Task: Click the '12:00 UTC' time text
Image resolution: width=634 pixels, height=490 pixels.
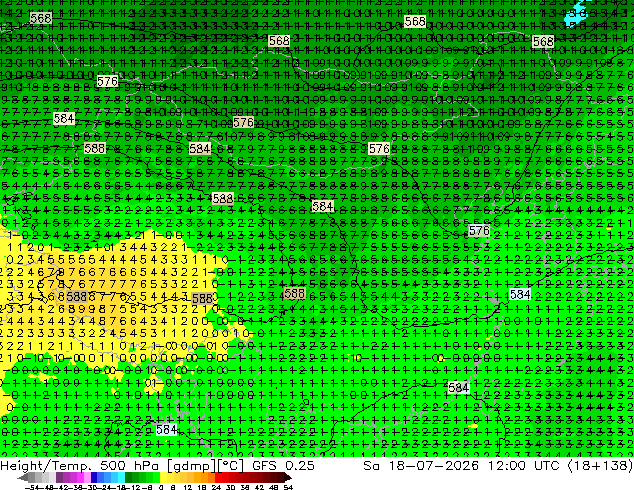Action: pos(523,466)
